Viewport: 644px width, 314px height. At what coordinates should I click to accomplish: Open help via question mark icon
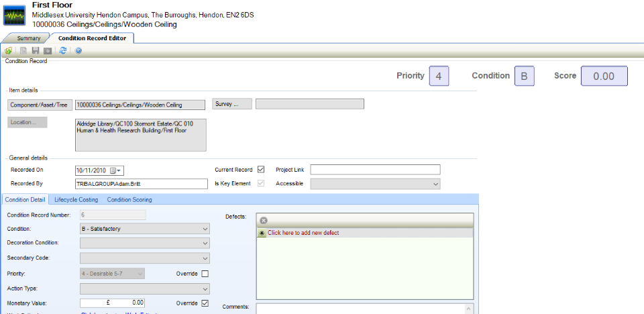(x=78, y=50)
